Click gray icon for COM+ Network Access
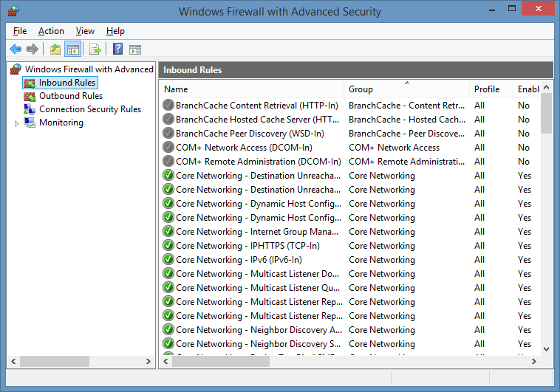560x392 pixels. [168, 147]
